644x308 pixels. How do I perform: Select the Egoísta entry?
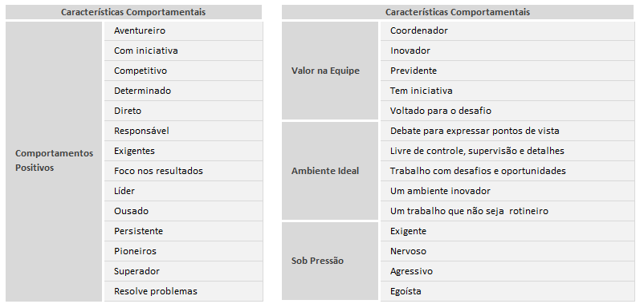(x=507, y=292)
